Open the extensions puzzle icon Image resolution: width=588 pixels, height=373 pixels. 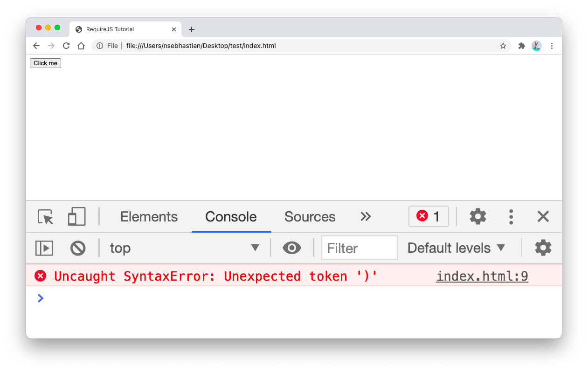[521, 46]
